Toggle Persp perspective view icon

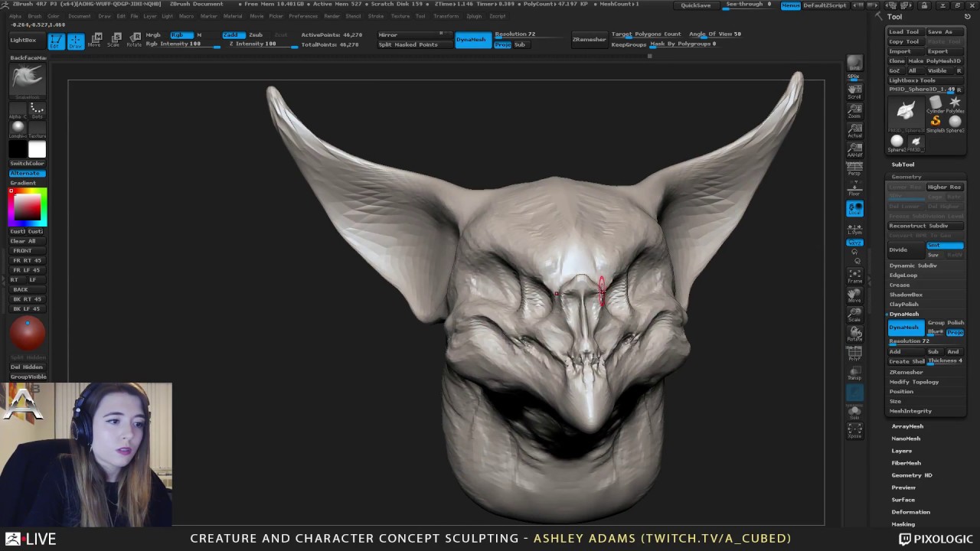pos(854,168)
